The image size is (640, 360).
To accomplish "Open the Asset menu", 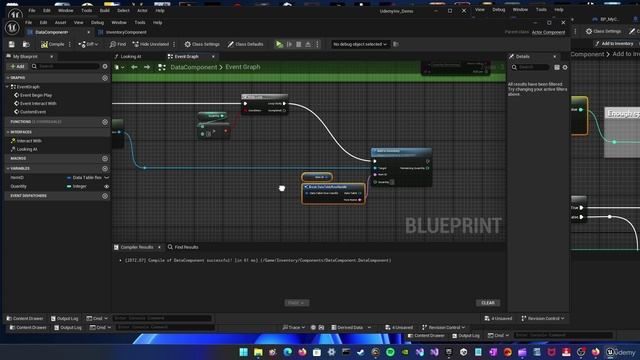I will coord(60,22).
